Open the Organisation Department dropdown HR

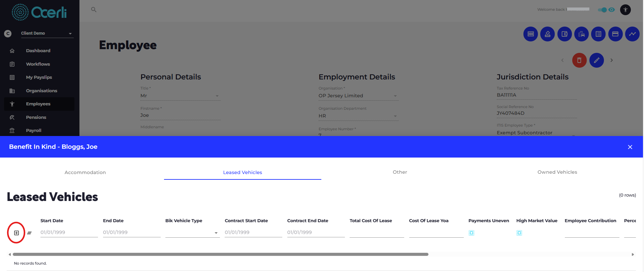358,116
